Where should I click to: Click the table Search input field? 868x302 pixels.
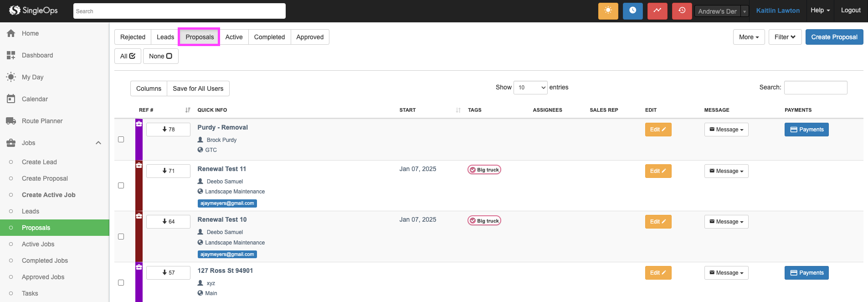coord(815,88)
